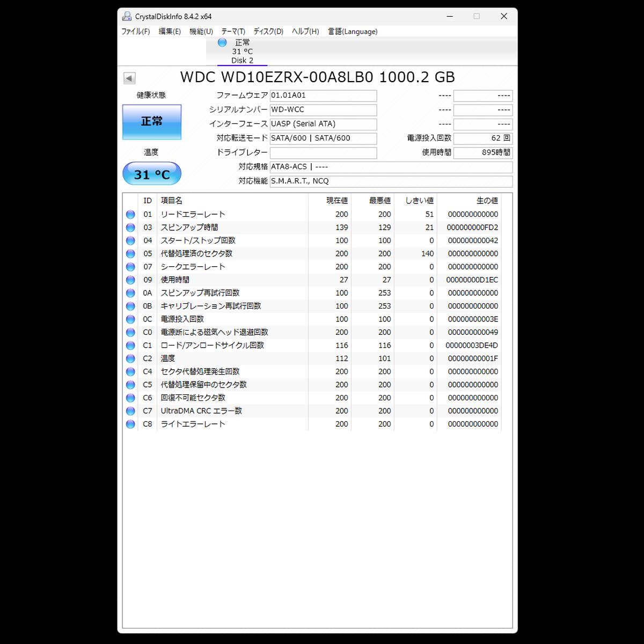Click the シリアルナンバー field WD-WCC
This screenshot has width=644, height=644.
tap(323, 110)
